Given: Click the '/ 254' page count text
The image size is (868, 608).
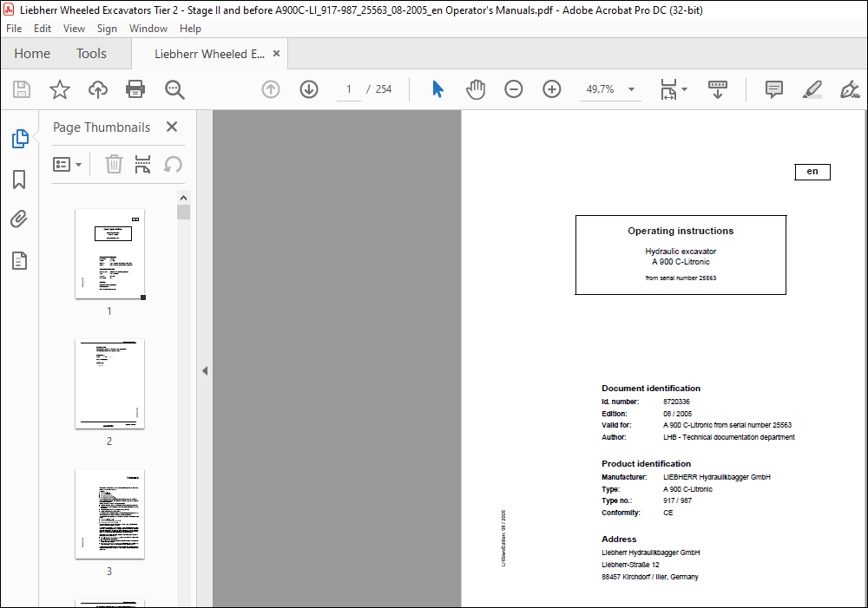Looking at the screenshot, I should click(379, 89).
